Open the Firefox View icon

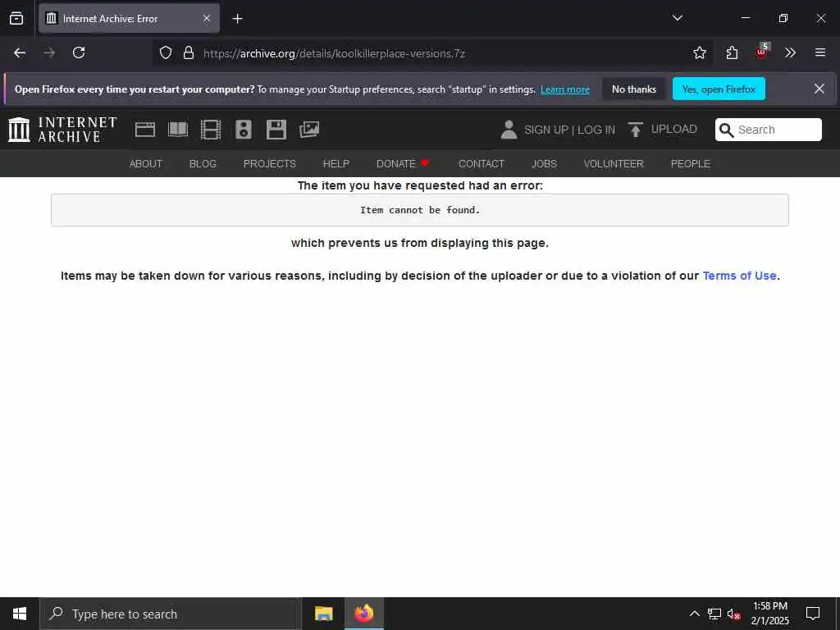tap(16, 19)
